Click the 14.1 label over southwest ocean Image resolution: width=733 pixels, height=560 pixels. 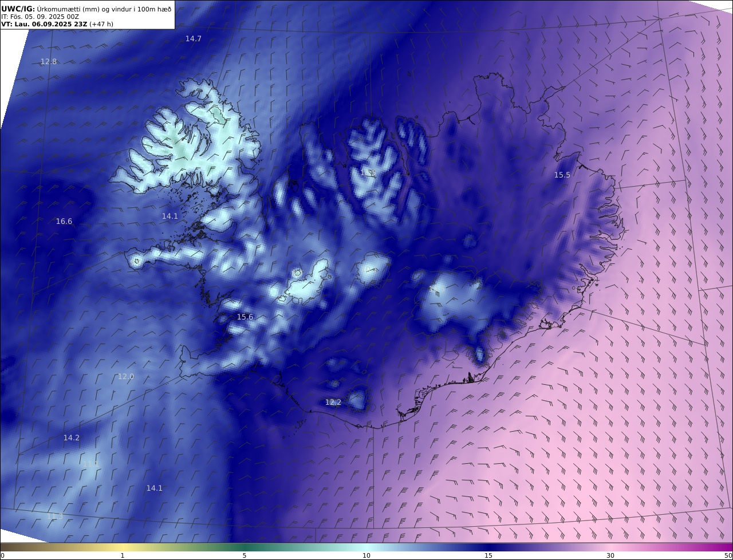155,488
